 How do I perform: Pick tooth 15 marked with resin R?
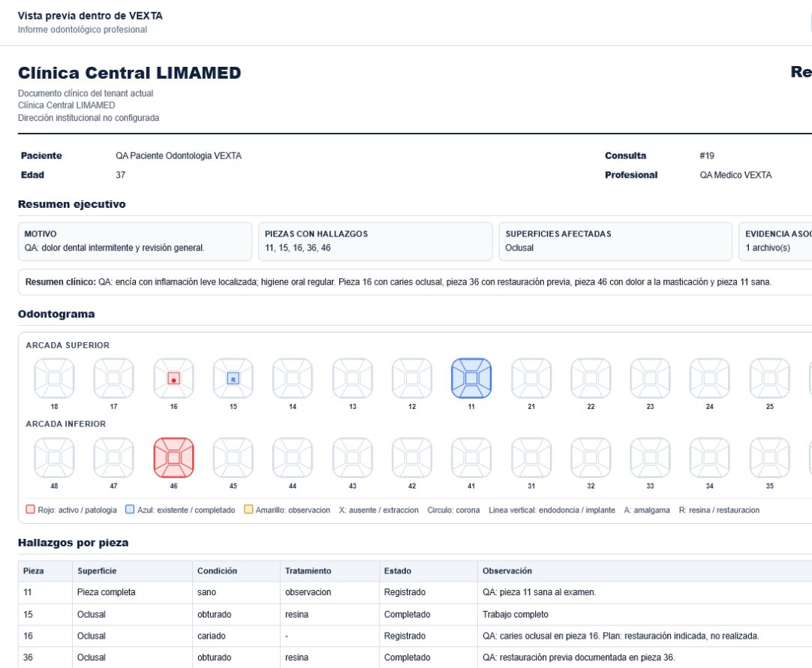pos(233,378)
